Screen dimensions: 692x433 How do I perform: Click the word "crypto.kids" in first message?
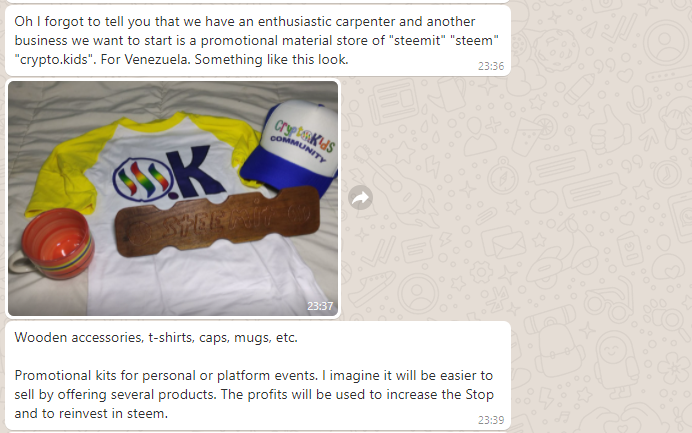point(52,59)
